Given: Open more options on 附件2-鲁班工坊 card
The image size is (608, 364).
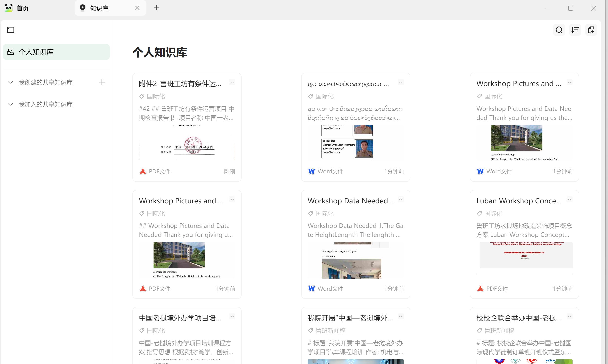Looking at the screenshot, I should pos(232,82).
